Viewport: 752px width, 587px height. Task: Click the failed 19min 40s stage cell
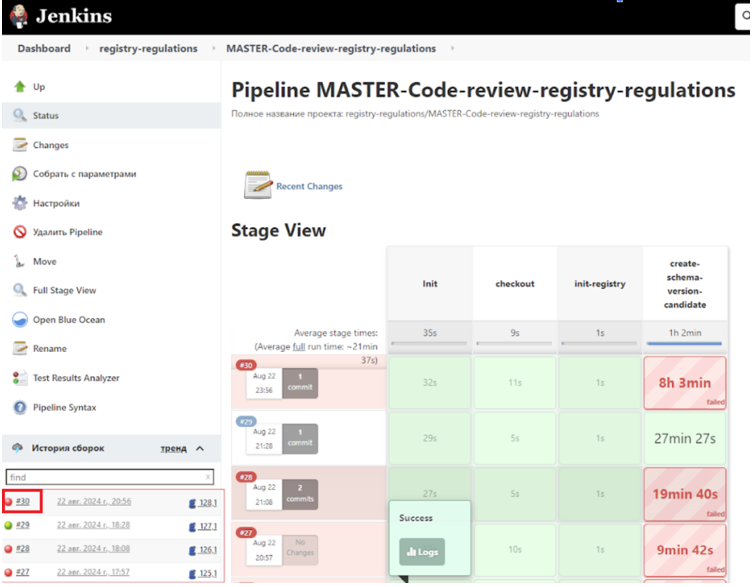pyautogui.click(x=685, y=494)
